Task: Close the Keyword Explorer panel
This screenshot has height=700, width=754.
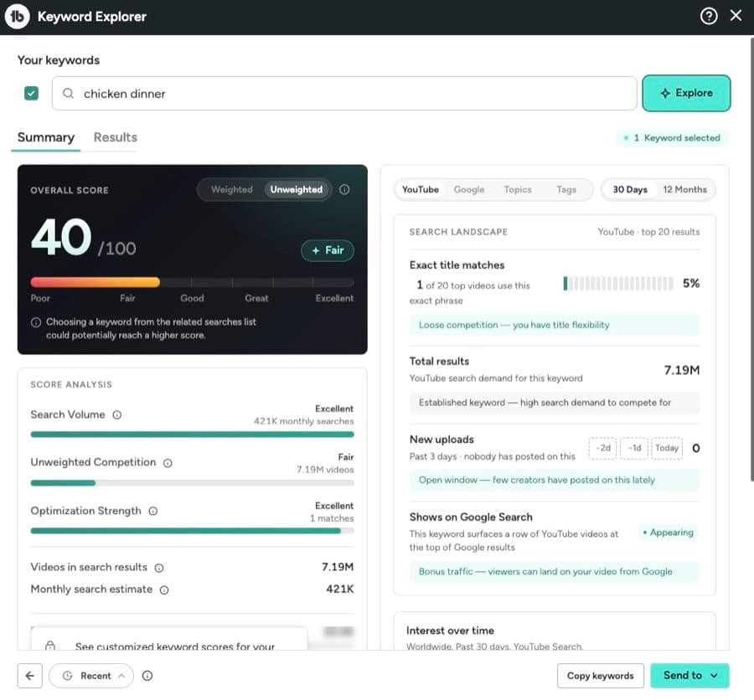Action: coord(736,15)
